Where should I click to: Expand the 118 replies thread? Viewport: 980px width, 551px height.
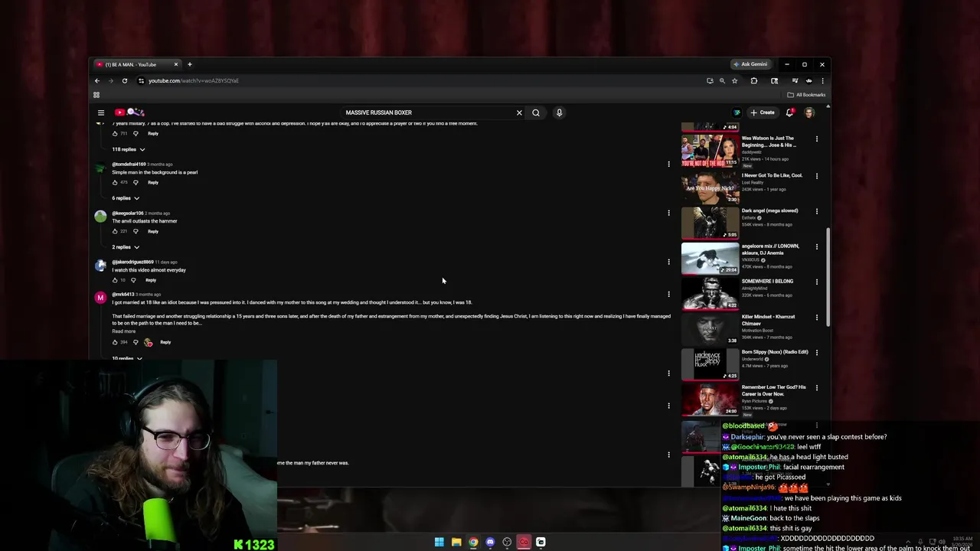[129, 149]
